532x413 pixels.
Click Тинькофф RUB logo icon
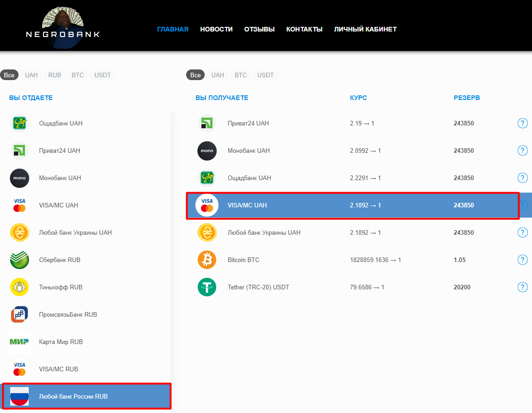tap(20, 288)
